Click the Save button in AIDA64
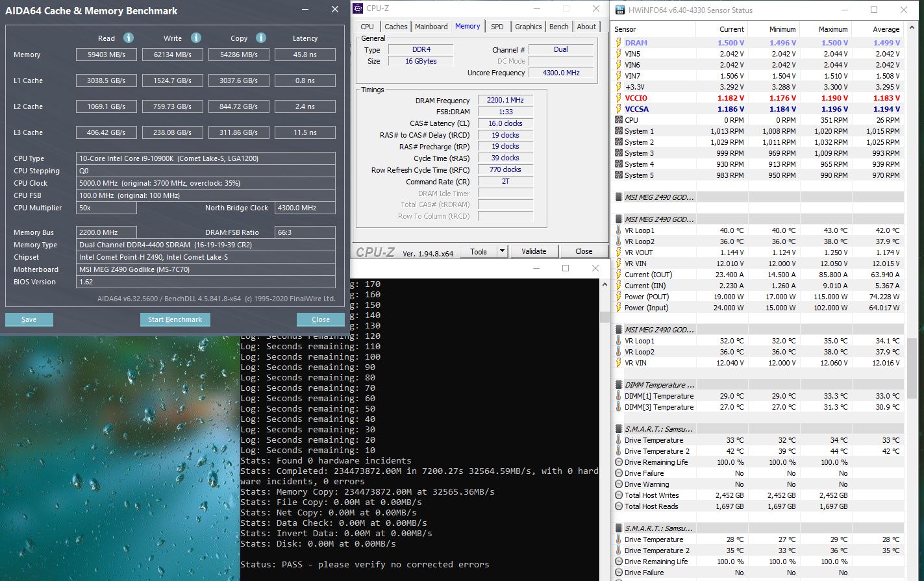The height and width of the screenshot is (581, 924). click(29, 319)
